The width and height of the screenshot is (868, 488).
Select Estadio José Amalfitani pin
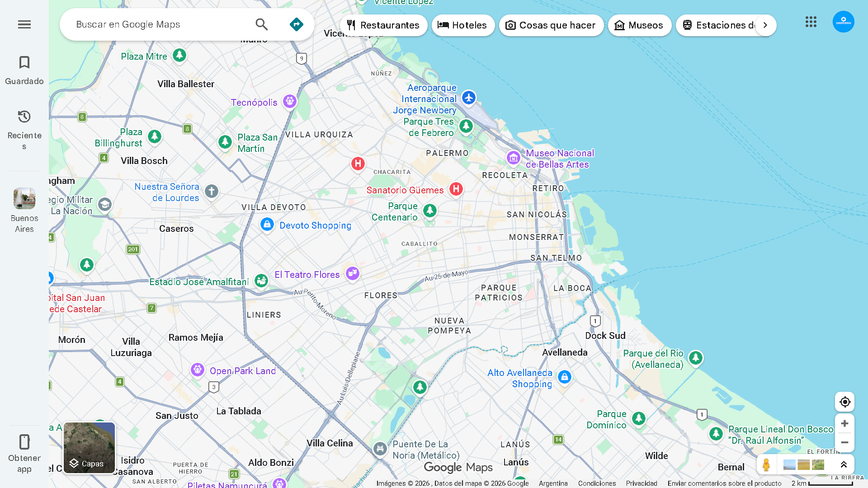click(261, 281)
